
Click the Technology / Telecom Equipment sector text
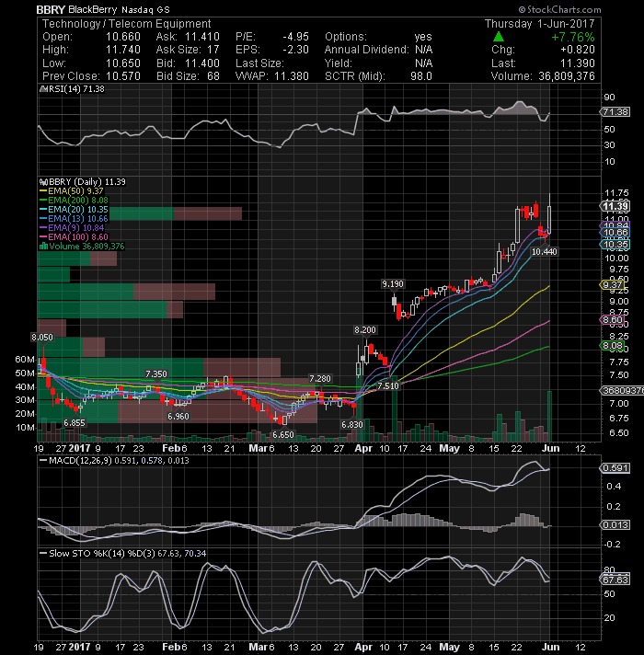(x=126, y=23)
